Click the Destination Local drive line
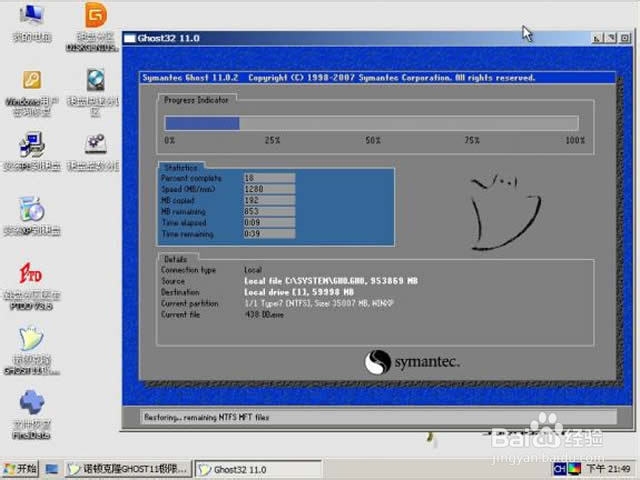The height and width of the screenshot is (480, 640). [x=299, y=292]
